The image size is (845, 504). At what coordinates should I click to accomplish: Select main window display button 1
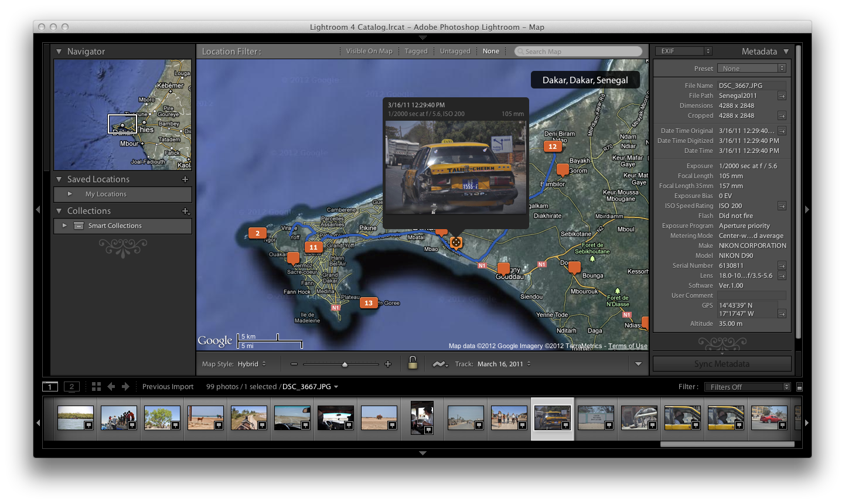point(50,386)
